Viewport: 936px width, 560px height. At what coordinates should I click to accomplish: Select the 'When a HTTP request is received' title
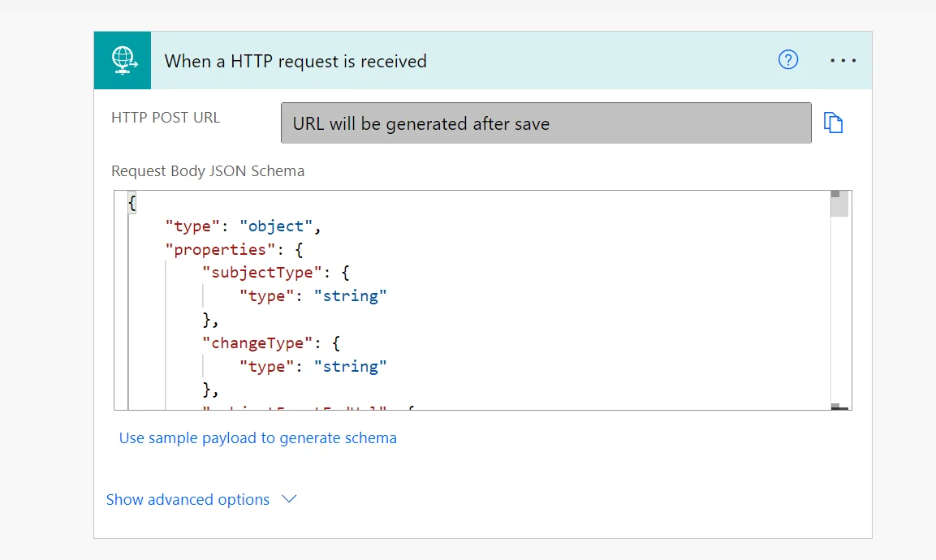coord(295,61)
